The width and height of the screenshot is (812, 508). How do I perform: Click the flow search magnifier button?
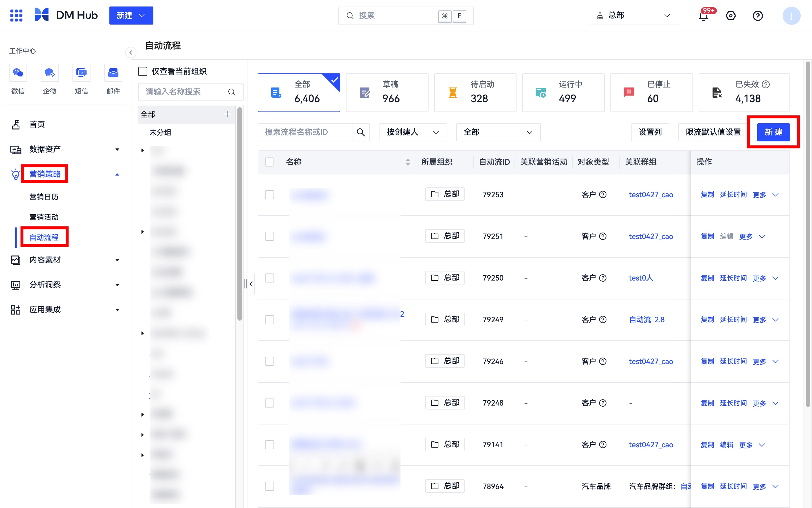point(361,132)
